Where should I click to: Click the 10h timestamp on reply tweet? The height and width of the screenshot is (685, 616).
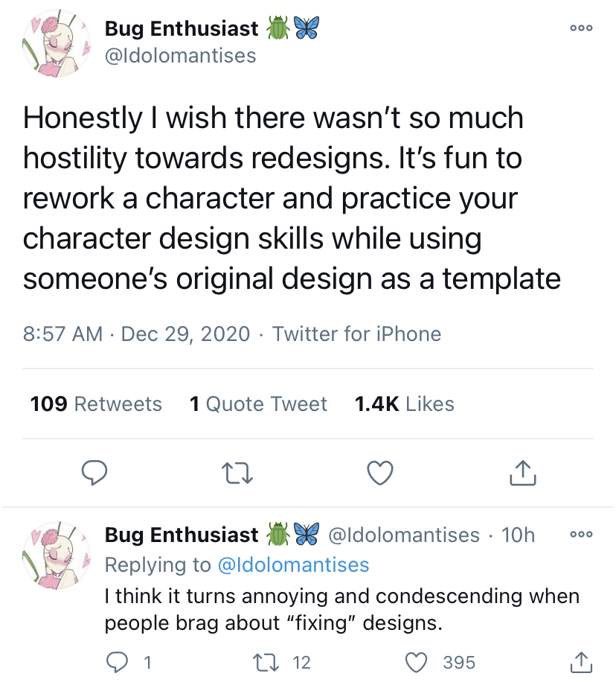pyautogui.click(x=518, y=535)
